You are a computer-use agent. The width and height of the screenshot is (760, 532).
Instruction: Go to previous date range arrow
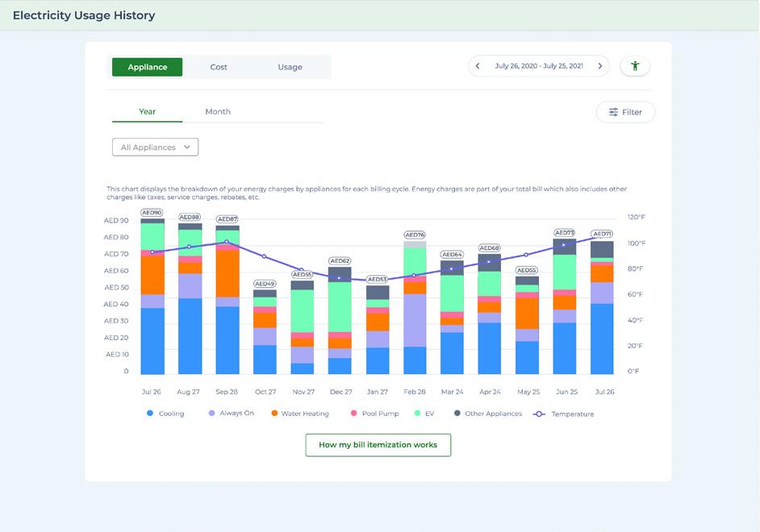click(x=478, y=66)
